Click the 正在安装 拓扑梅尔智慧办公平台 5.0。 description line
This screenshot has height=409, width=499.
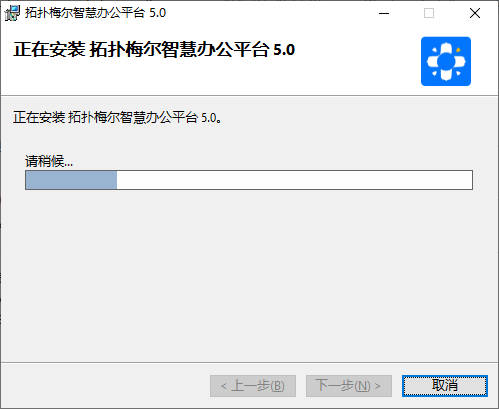117,117
